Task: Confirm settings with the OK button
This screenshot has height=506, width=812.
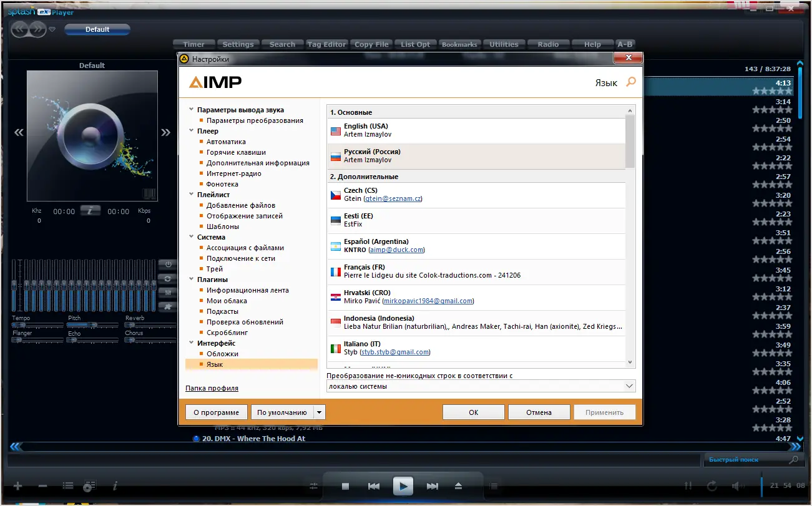Action: [474, 412]
